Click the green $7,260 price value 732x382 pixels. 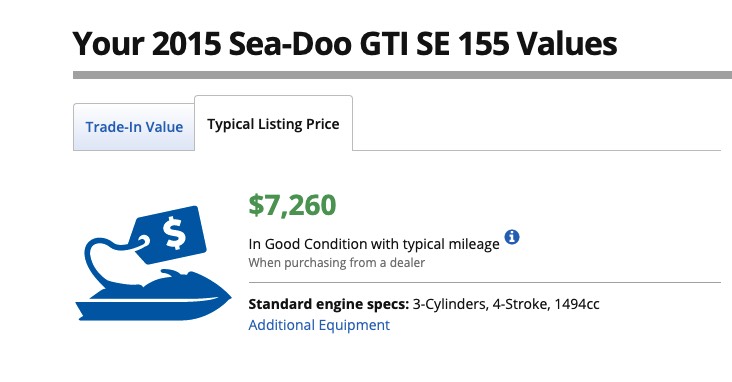292,205
